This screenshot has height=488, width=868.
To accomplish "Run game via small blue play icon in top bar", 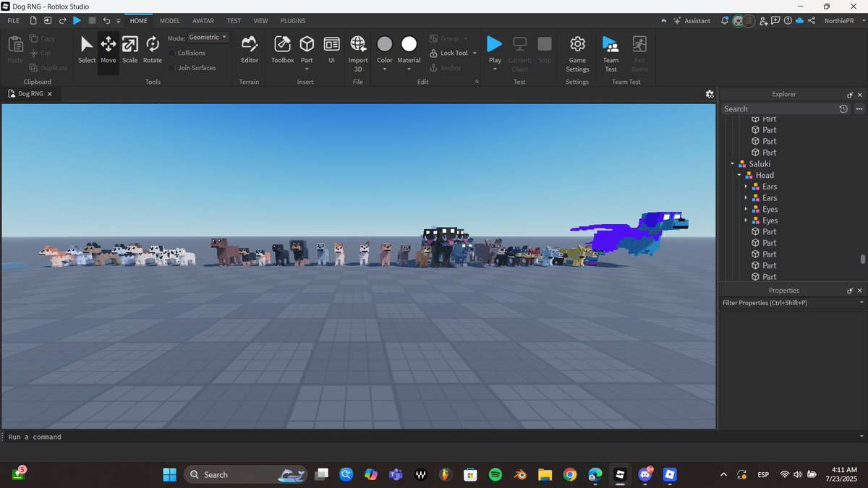I will (x=77, y=21).
